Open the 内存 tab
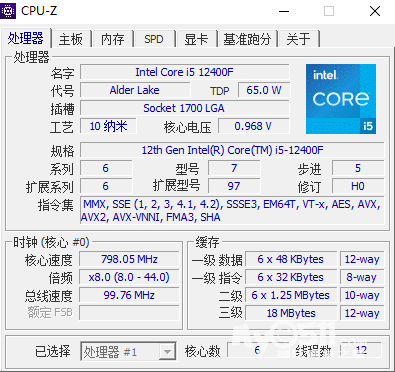The width and height of the screenshot is (395, 372). point(113,39)
